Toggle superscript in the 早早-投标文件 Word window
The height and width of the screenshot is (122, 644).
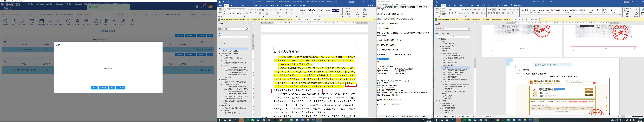465,13
